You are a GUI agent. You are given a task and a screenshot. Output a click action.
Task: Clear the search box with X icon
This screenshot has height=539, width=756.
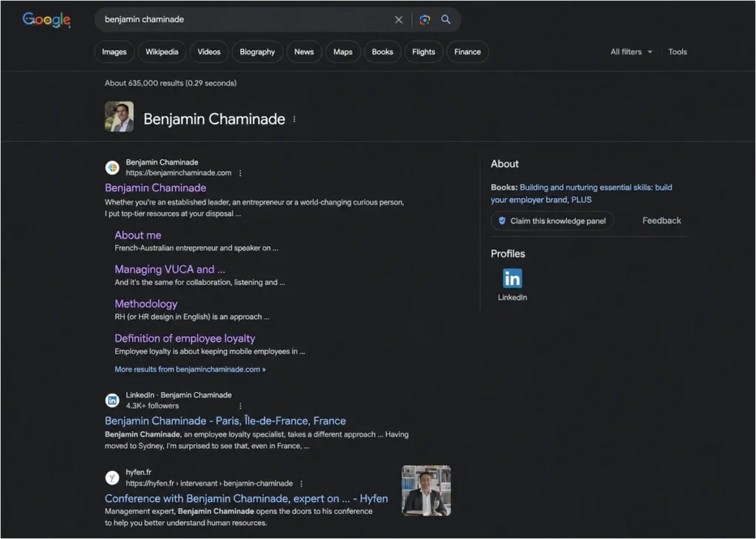(399, 20)
